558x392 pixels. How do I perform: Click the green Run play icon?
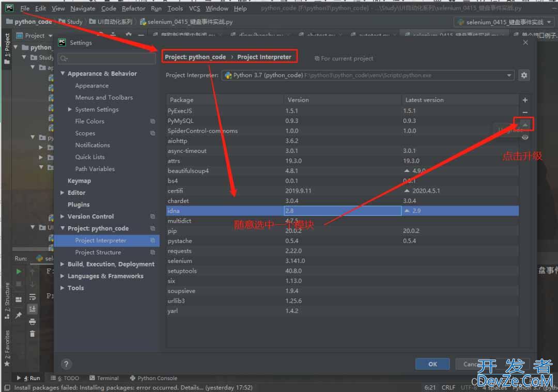[x=19, y=272]
